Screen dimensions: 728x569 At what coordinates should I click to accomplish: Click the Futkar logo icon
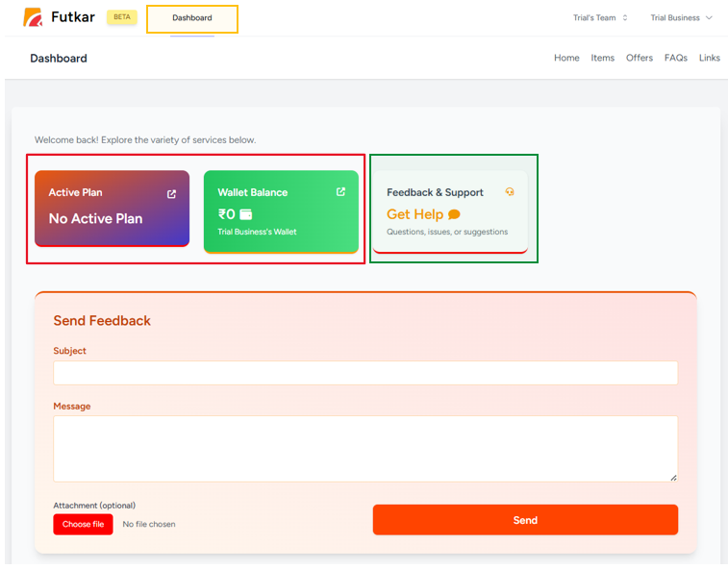point(33,17)
